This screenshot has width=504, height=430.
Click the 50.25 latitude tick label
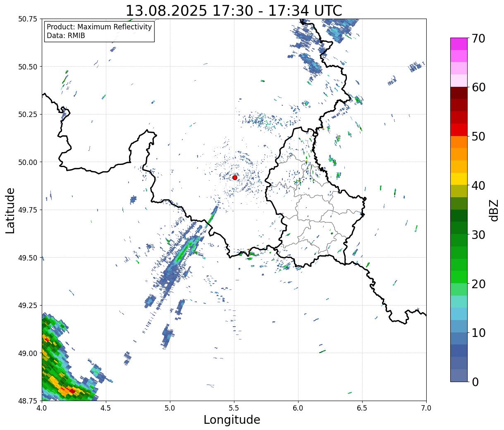coord(28,115)
